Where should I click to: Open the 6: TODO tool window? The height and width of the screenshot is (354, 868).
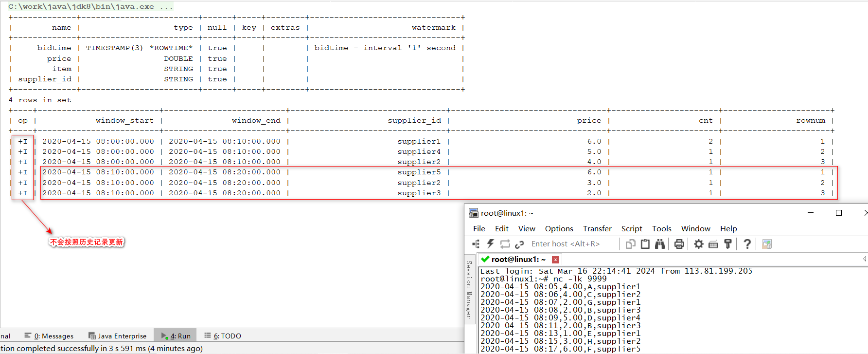(223, 336)
